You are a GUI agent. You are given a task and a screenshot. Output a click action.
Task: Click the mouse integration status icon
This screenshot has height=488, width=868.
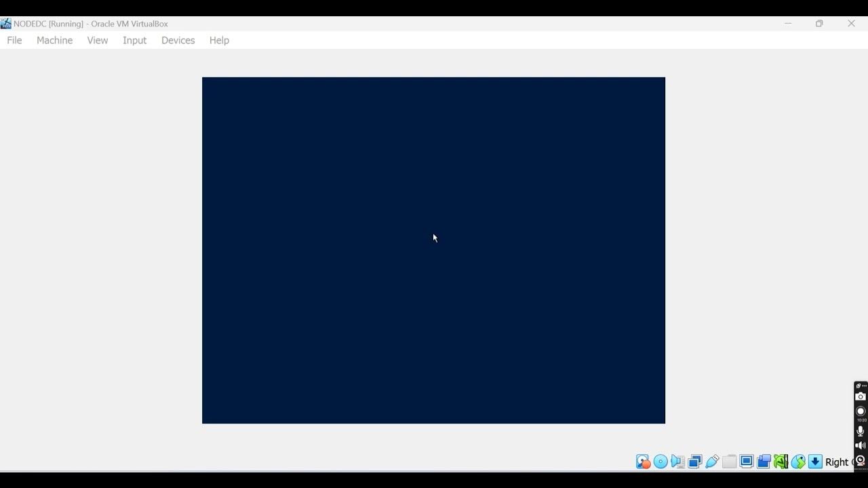click(798, 462)
